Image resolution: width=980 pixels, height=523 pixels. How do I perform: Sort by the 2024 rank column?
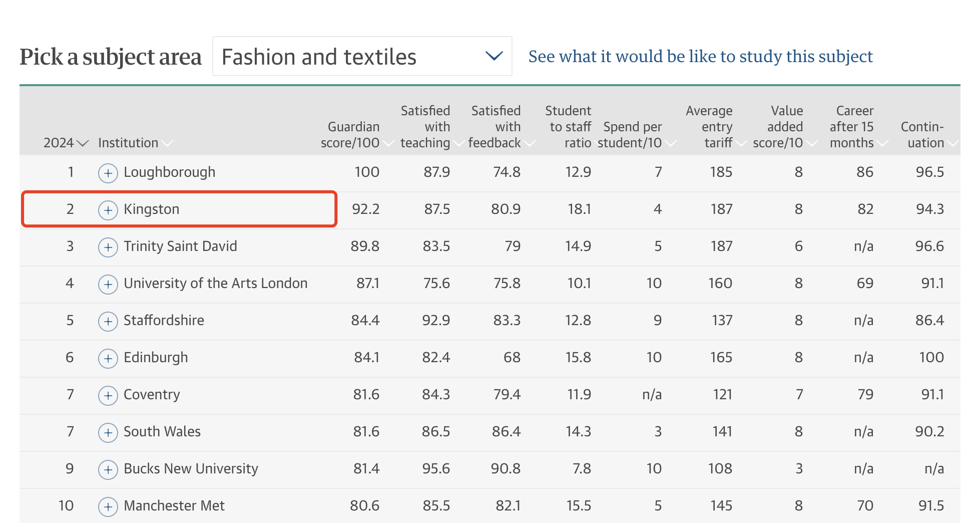(66, 143)
